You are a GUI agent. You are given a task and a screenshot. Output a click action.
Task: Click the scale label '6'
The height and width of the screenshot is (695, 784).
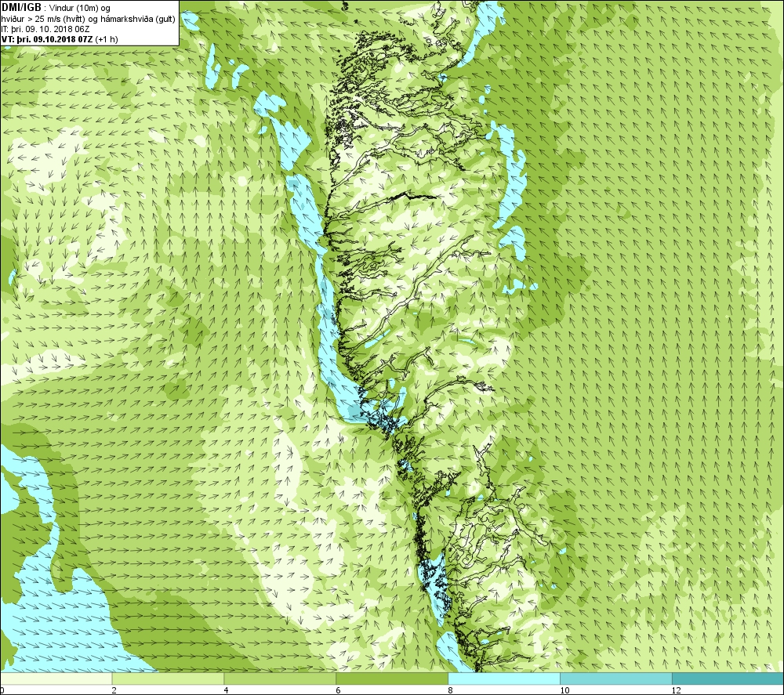coord(338,690)
